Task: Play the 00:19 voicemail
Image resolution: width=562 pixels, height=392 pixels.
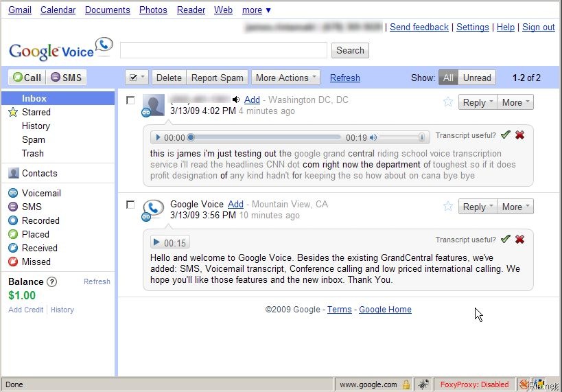Action: point(158,137)
